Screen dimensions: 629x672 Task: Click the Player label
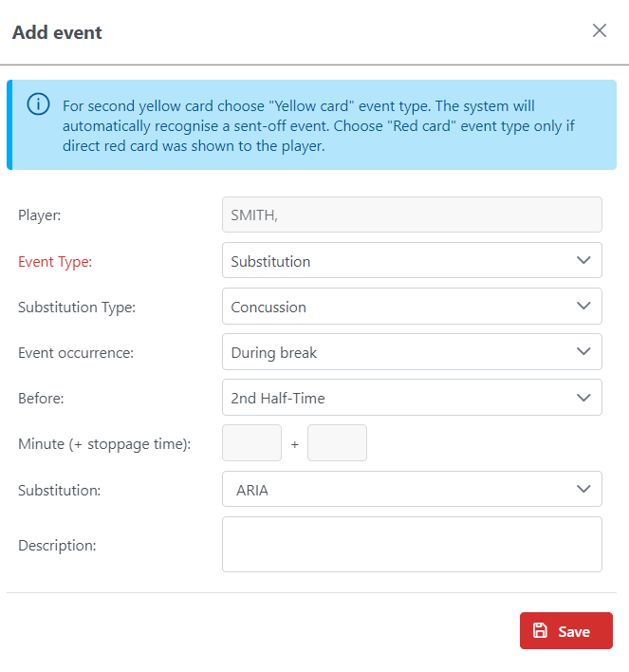click(x=39, y=215)
